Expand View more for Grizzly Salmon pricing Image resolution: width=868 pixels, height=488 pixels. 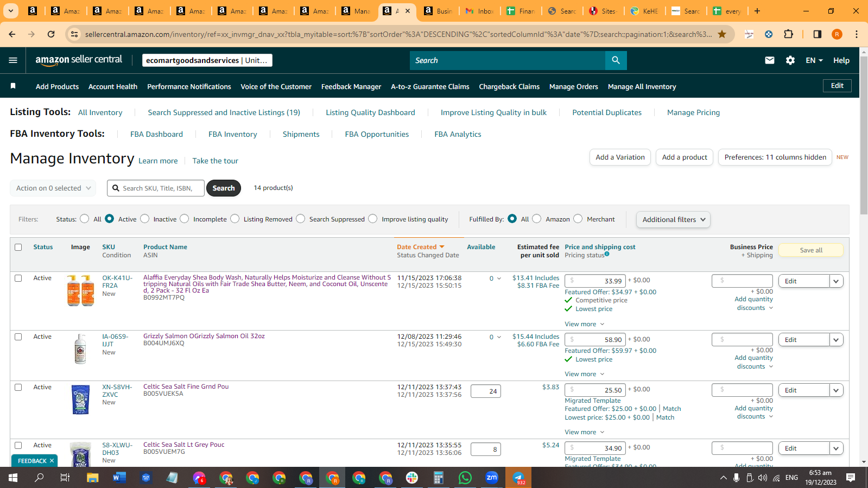[585, 374]
